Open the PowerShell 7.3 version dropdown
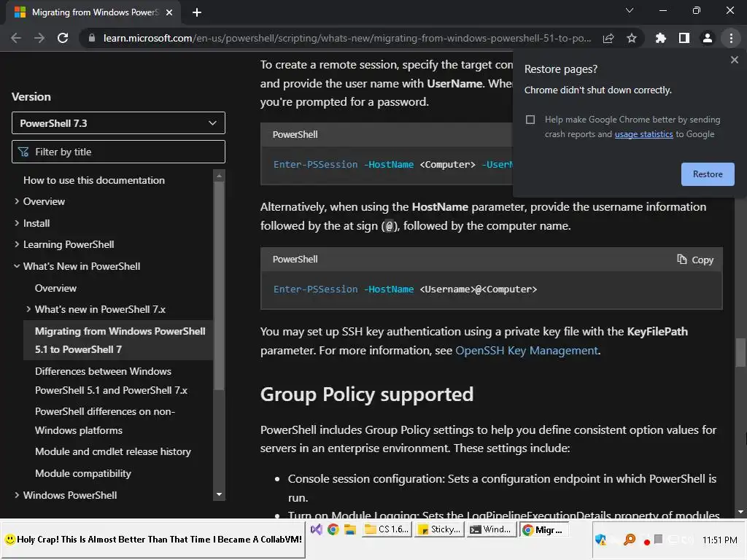747x560 pixels. pyautogui.click(x=118, y=123)
